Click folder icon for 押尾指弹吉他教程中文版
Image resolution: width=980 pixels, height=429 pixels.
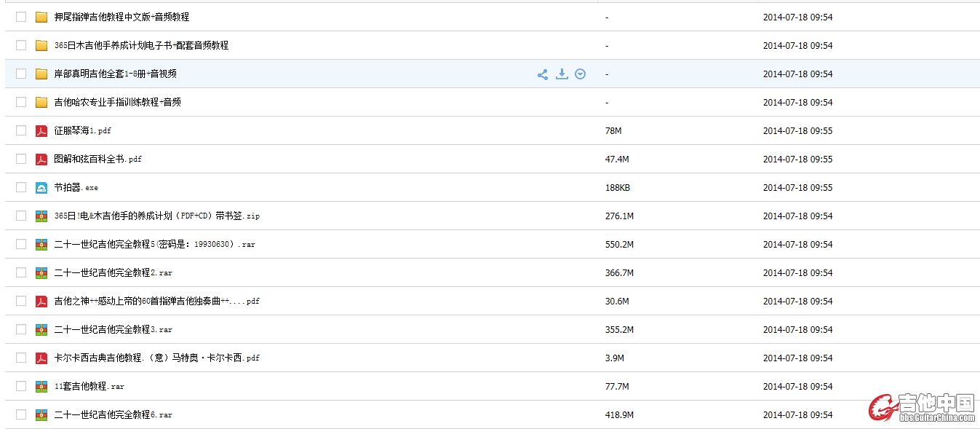tap(41, 17)
